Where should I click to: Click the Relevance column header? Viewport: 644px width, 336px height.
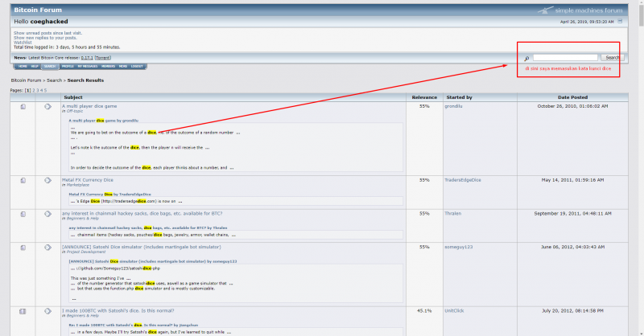pos(424,97)
